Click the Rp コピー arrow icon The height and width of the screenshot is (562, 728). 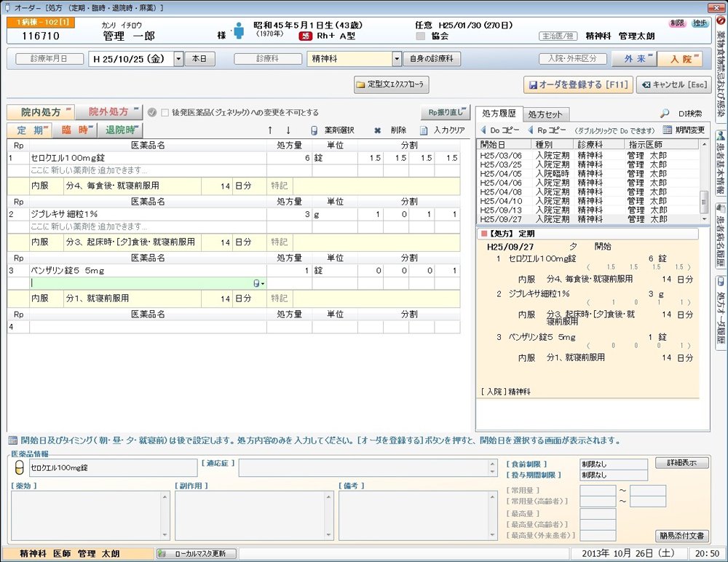(x=530, y=130)
